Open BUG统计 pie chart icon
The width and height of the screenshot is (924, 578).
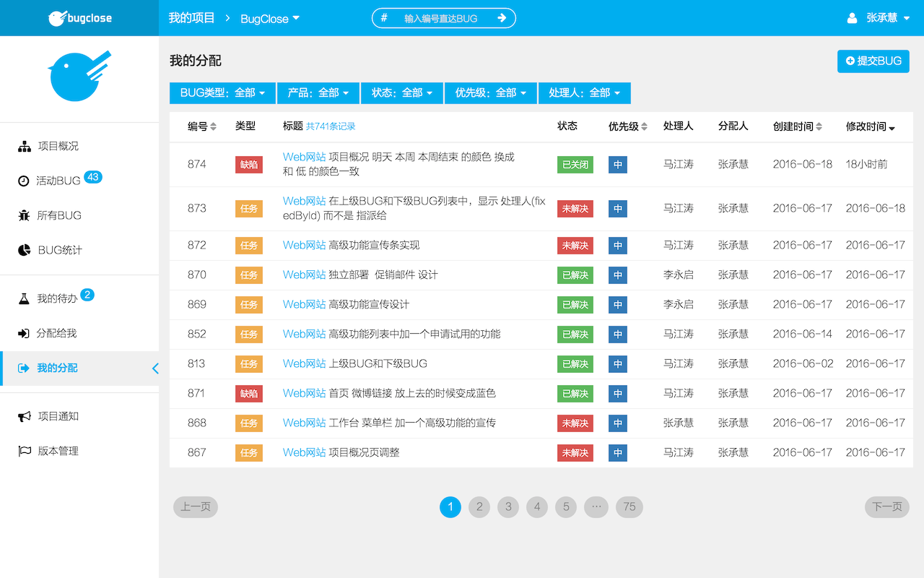pos(25,250)
